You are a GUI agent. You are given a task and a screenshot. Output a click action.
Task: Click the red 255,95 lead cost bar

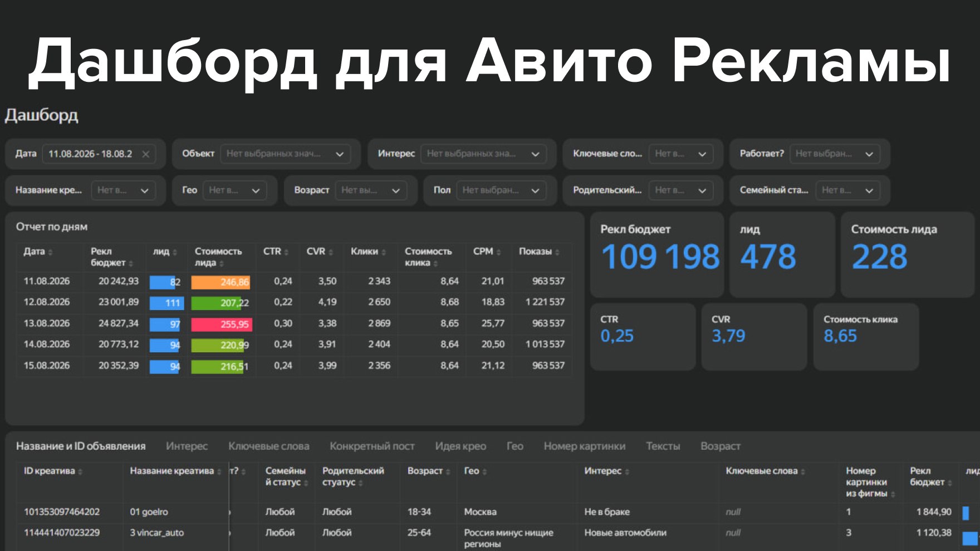(x=222, y=324)
